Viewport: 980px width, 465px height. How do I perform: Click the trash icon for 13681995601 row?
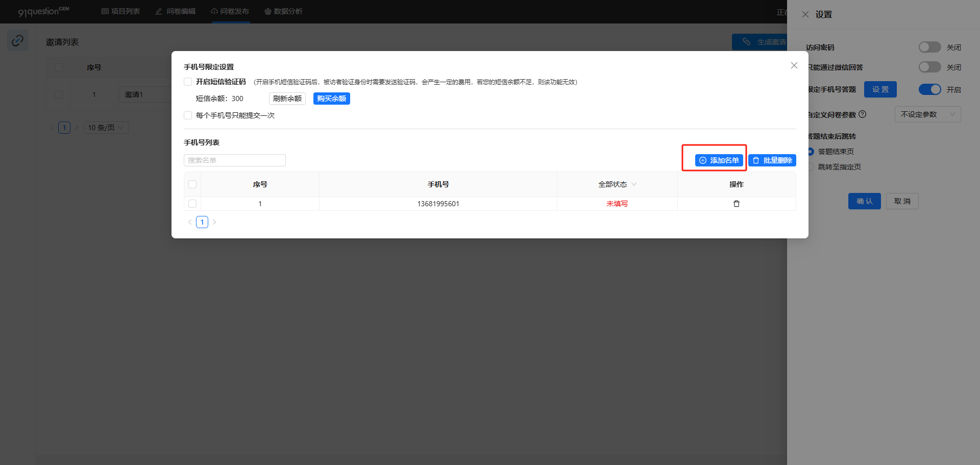click(x=736, y=204)
